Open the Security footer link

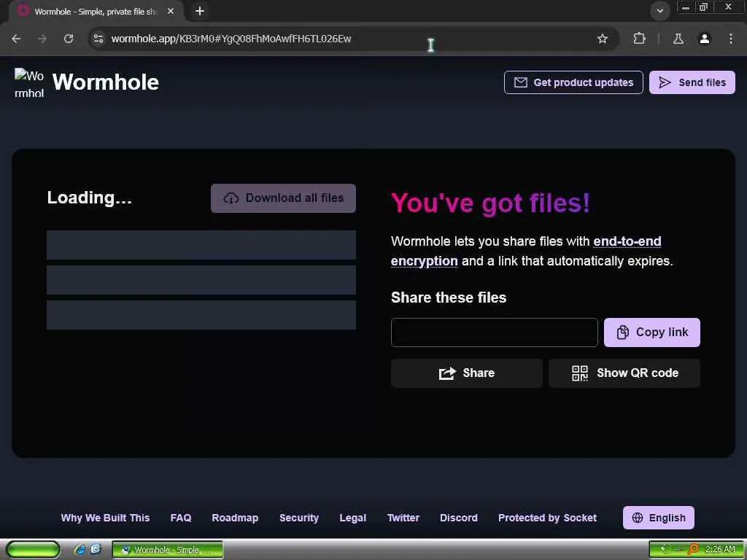(x=299, y=518)
